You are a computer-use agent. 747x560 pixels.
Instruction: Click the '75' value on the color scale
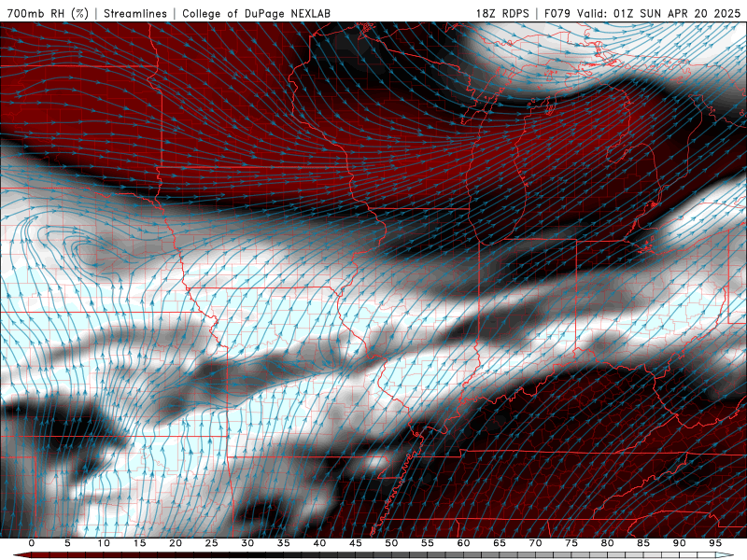coord(571,543)
